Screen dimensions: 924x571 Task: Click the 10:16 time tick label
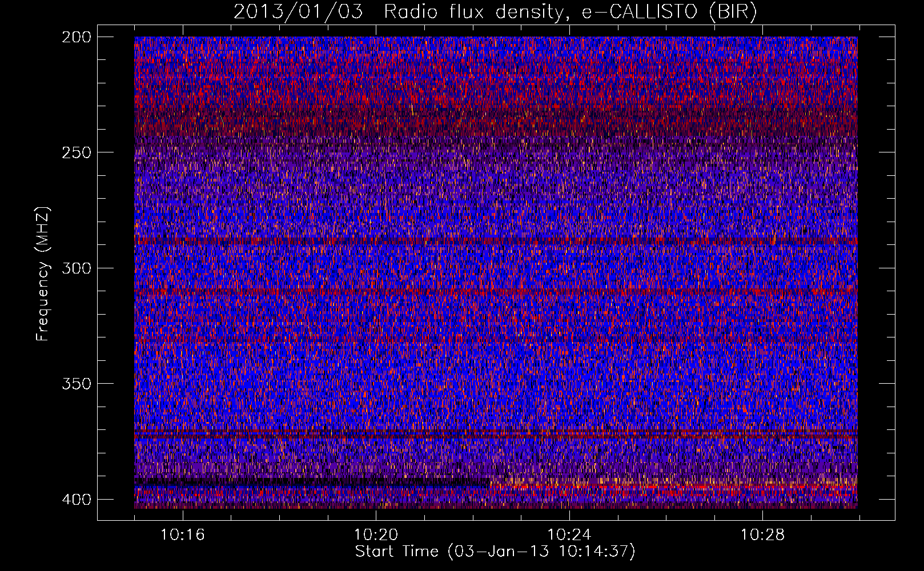183,535
